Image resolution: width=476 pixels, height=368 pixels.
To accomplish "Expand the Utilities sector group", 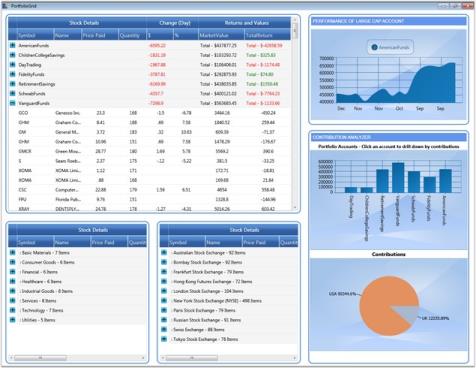I will click(13, 320).
